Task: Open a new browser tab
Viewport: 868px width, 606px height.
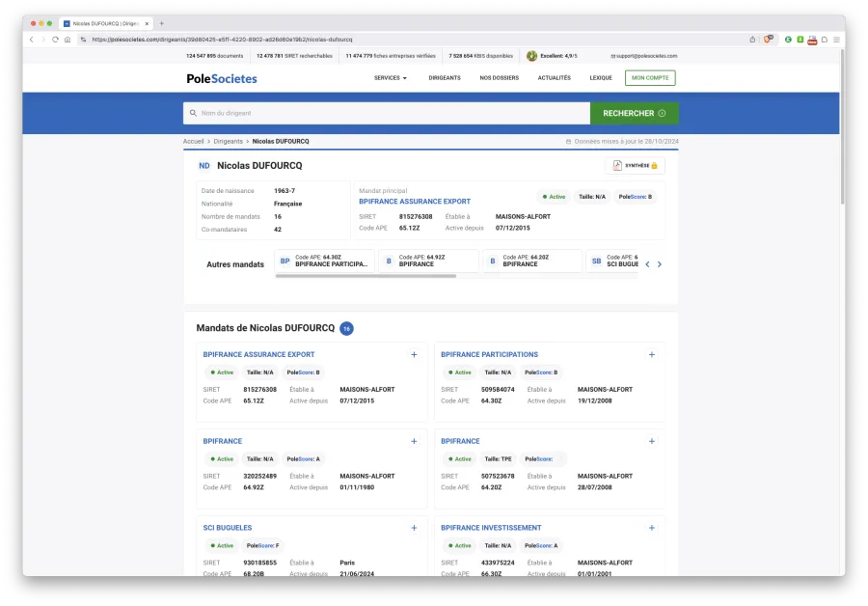Action: [x=162, y=23]
